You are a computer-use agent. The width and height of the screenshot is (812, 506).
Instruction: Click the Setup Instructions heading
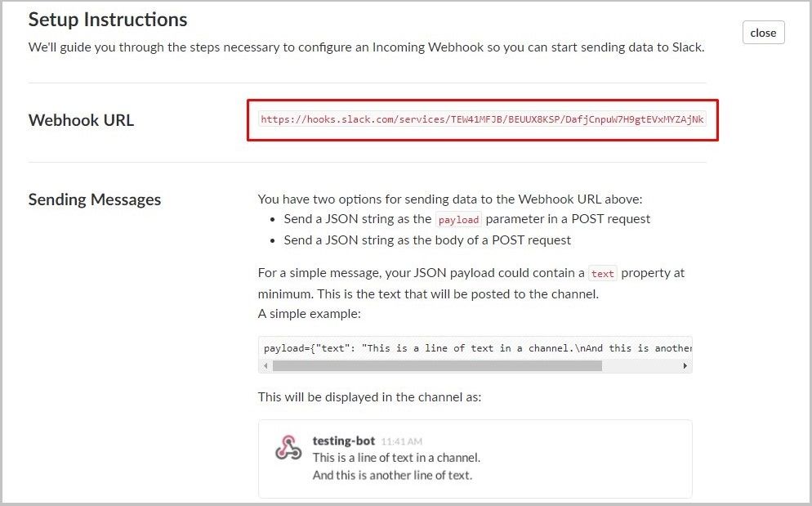[x=108, y=20]
